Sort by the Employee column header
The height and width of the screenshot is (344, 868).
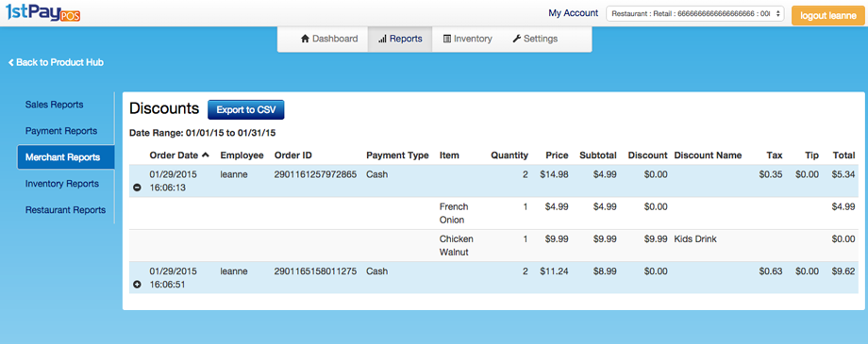(x=242, y=156)
